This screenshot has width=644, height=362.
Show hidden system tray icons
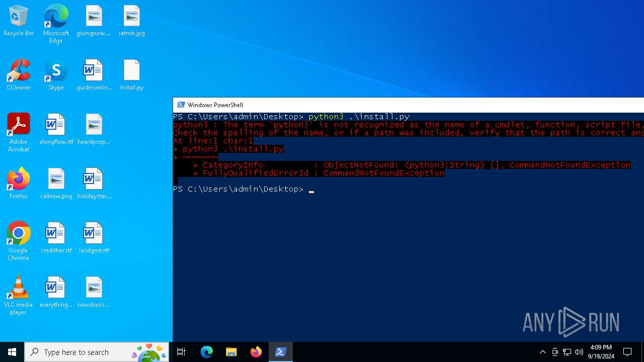(542, 352)
